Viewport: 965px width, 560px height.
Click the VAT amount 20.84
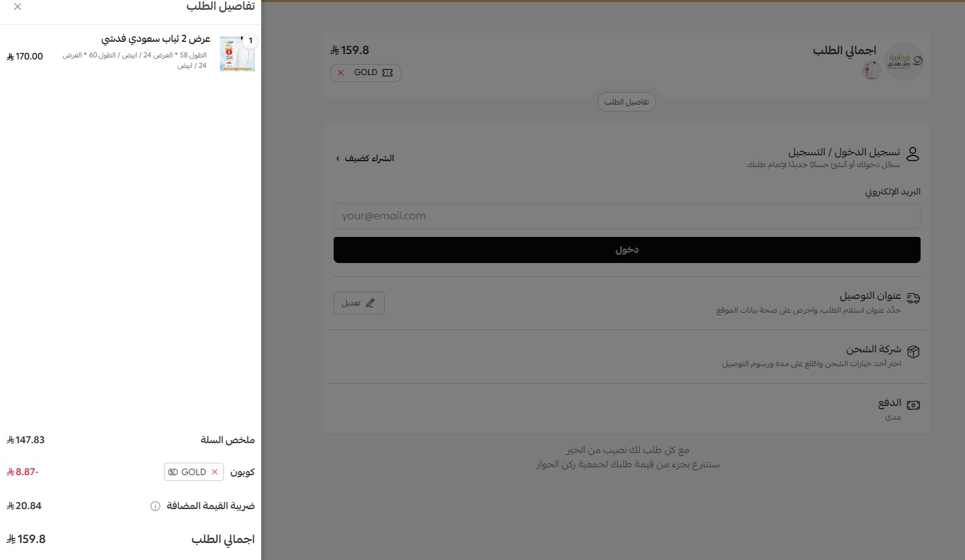point(24,506)
